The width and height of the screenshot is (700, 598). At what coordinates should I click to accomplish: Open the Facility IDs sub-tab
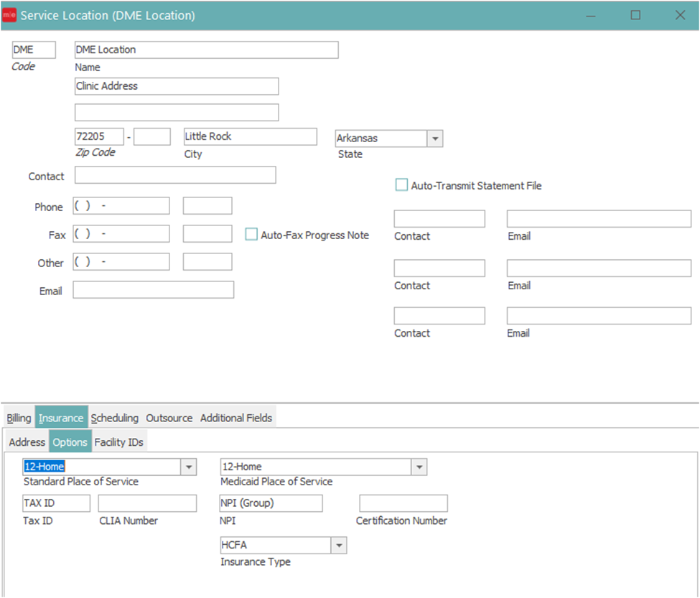coord(119,442)
